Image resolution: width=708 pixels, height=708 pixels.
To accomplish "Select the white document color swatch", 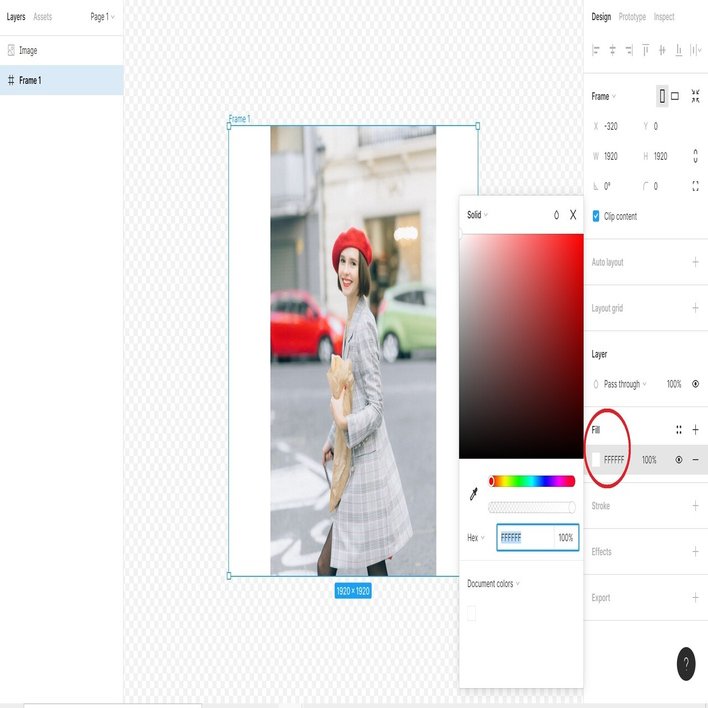I will 471,614.
